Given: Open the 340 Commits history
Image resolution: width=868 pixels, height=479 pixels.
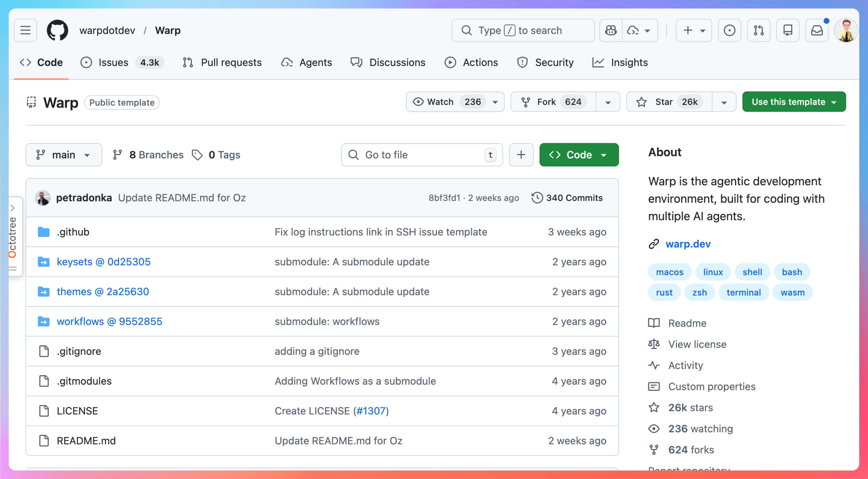Looking at the screenshot, I should click(567, 198).
